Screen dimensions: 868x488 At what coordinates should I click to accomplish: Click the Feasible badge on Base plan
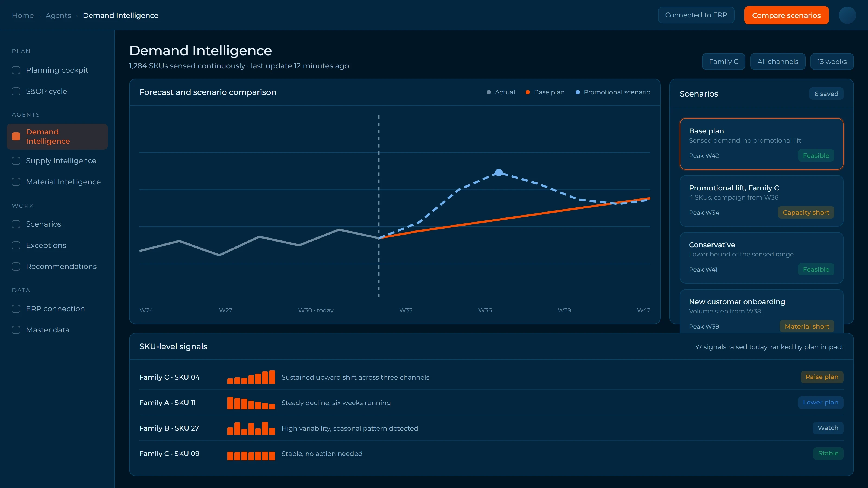coord(816,156)
